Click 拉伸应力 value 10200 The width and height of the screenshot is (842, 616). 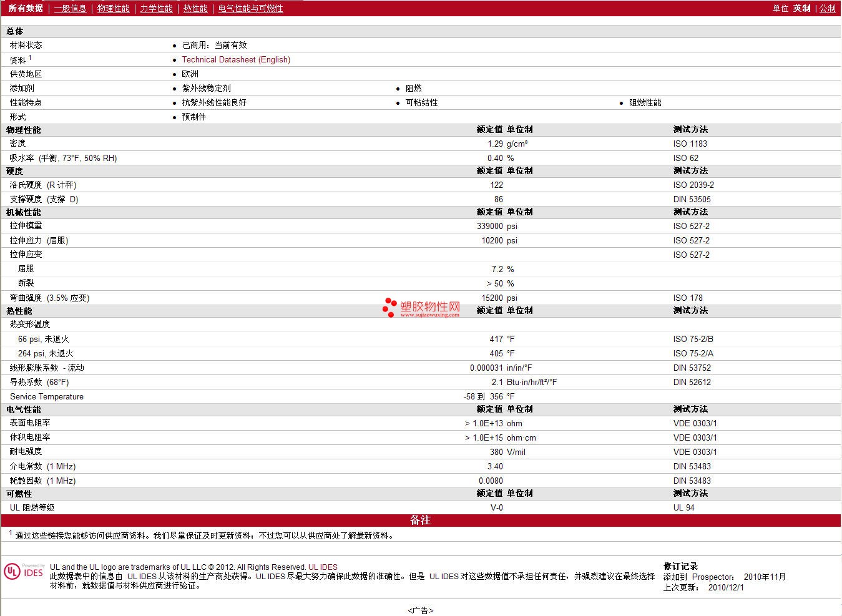[x=492, y=240]
